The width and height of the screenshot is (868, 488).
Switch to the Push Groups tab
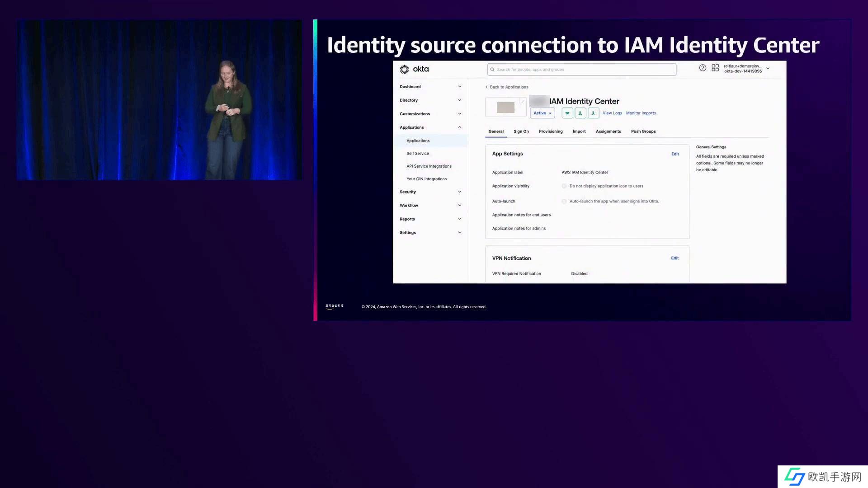click(643, 131)
